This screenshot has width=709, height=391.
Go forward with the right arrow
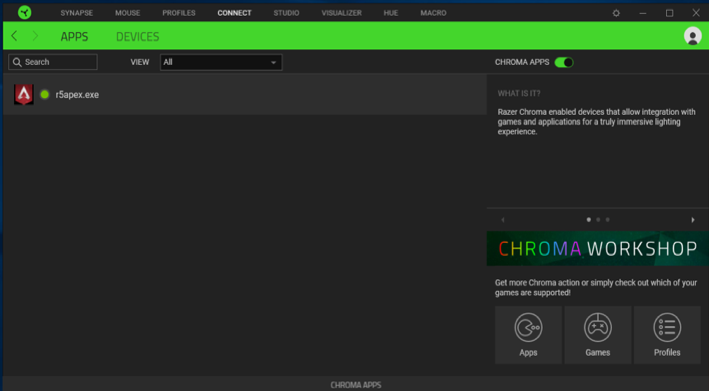pos(35,36)
